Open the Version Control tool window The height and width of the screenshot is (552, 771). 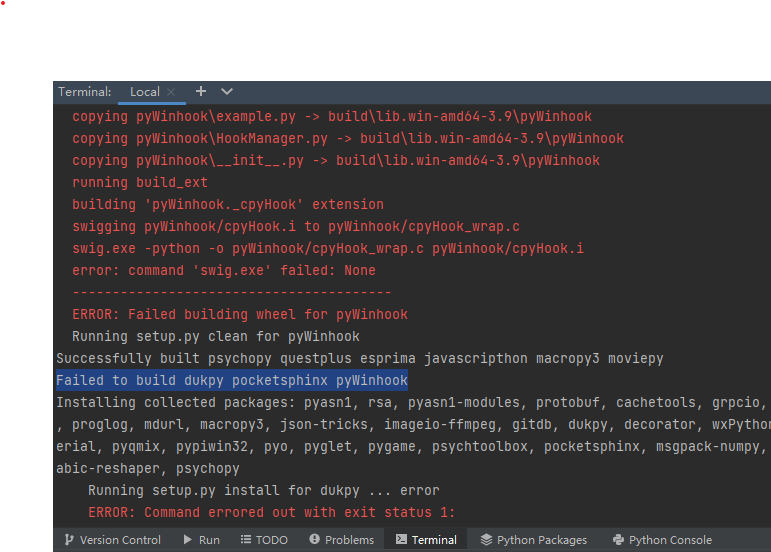113,540
